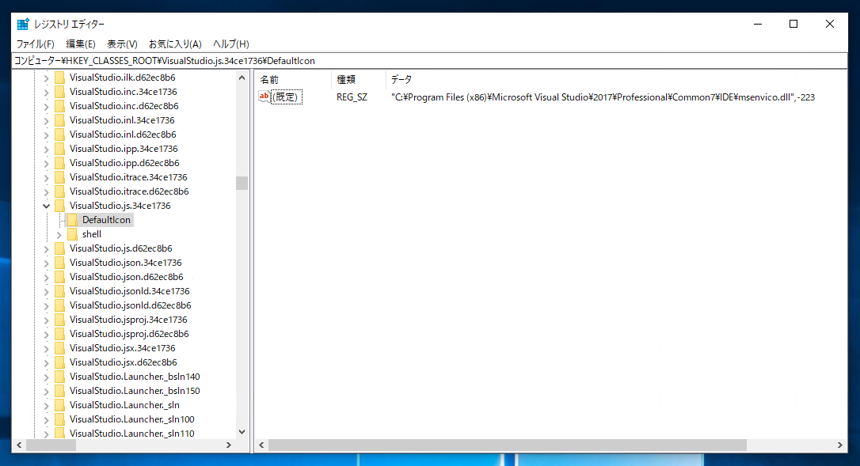Click values pane scroll left arrow

coord(262,445)
